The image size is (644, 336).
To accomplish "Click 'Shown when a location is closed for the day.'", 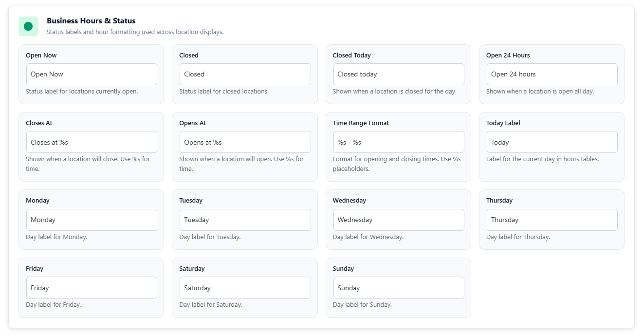I will click(x=395, y=92).
